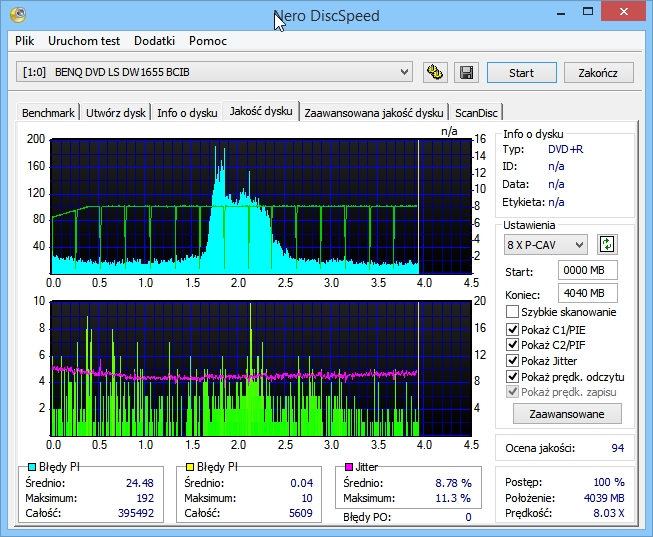The image size is (653, 537).
Task: Open the Dodatki menu
Action: [154, 41]
